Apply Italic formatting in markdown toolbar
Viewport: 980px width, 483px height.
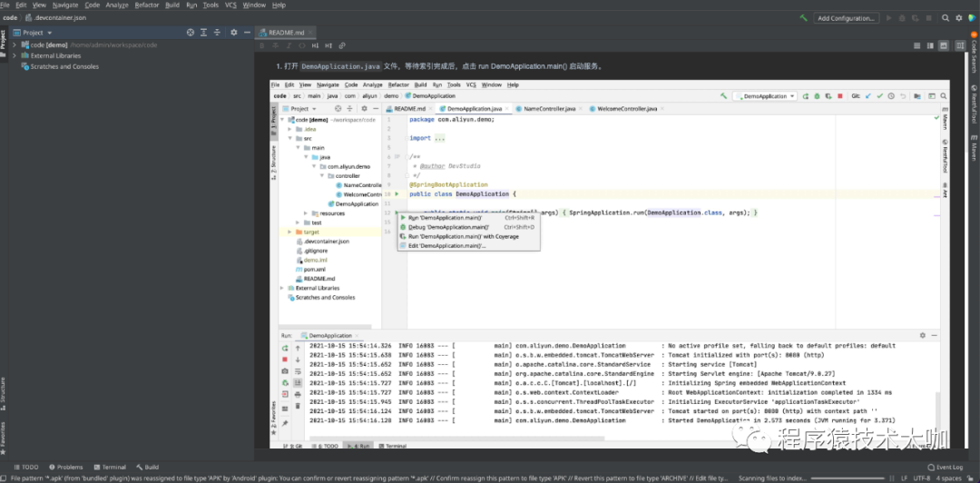289,45
